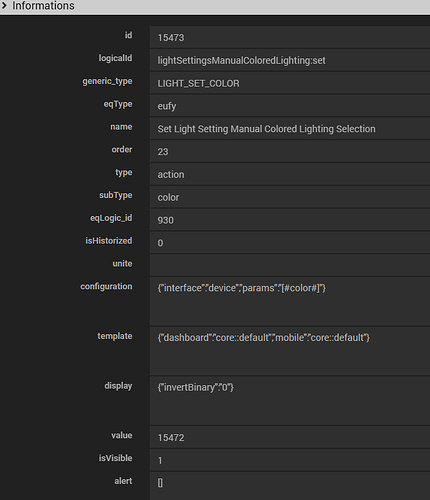Collapse the Informations section chevron

4,5
